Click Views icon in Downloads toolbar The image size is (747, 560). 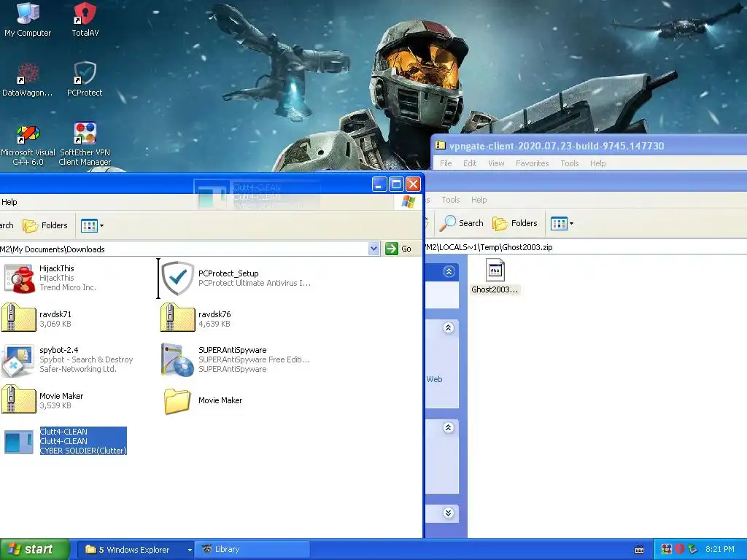89,225
